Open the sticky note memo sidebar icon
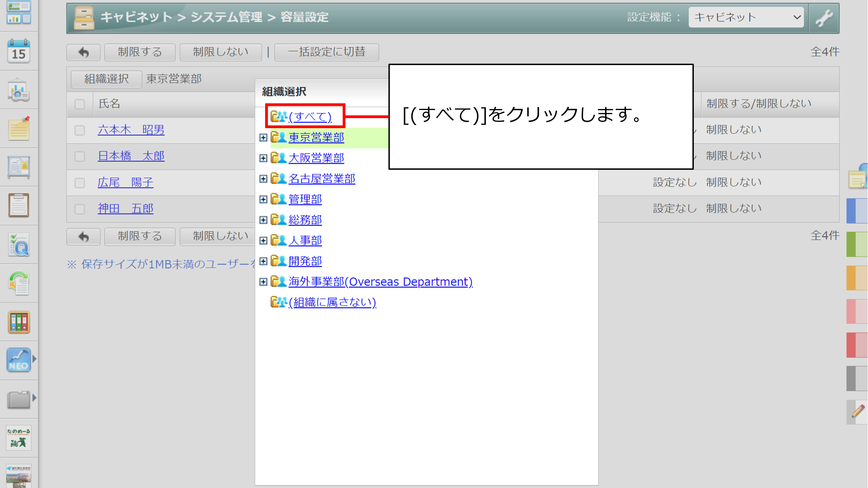The image size is (868, 488). pos(19,129)
